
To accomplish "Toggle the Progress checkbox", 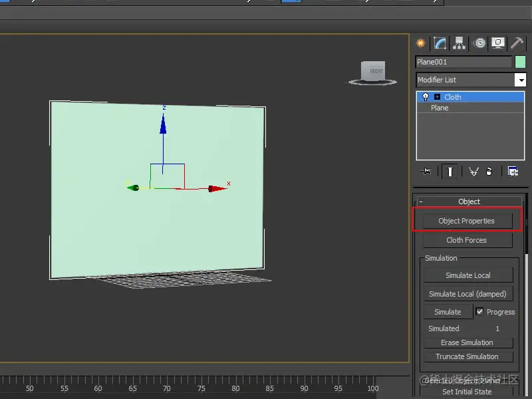I will tap(480, 312).
